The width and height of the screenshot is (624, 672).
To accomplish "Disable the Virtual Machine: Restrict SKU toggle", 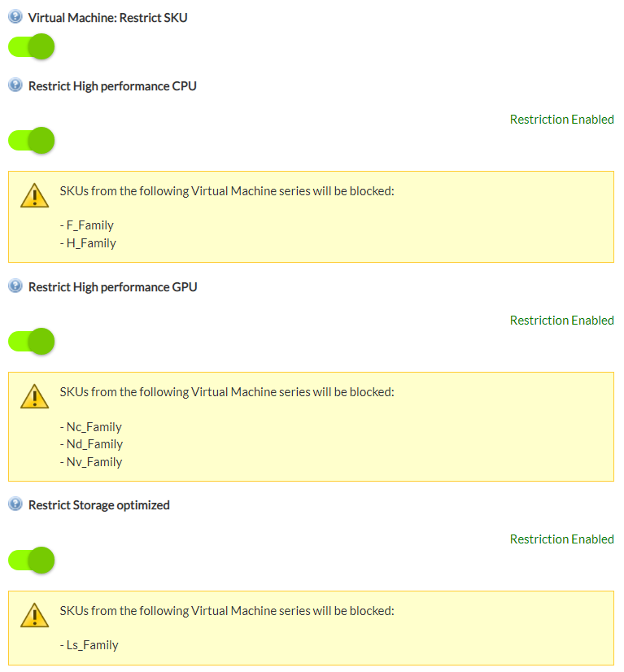I will (31, 46).
